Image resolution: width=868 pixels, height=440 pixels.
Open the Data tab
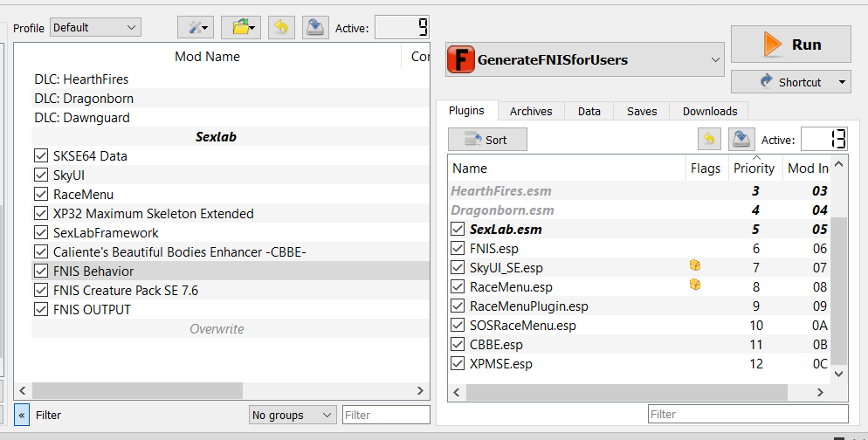[x=589, y=111]
